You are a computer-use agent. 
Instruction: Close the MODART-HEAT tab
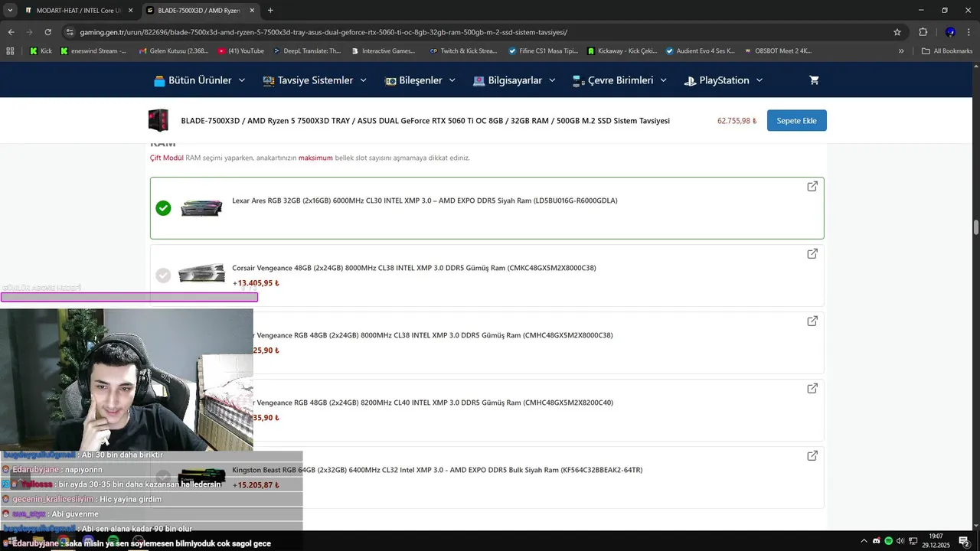[130, 11]
